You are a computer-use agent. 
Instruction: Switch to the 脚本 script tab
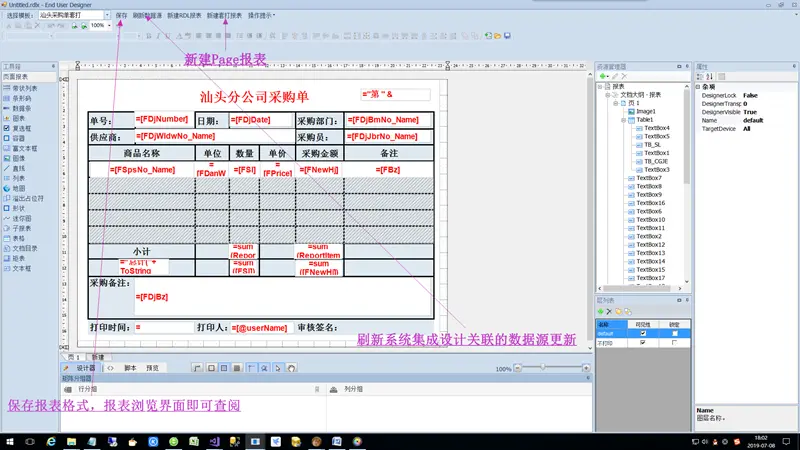click(130, 368)
